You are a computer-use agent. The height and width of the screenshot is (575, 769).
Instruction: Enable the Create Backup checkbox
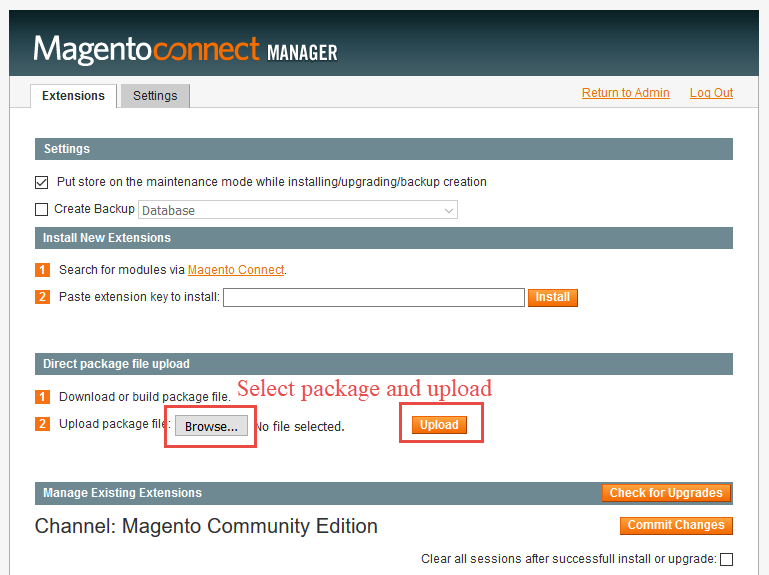tap(42, 209)
